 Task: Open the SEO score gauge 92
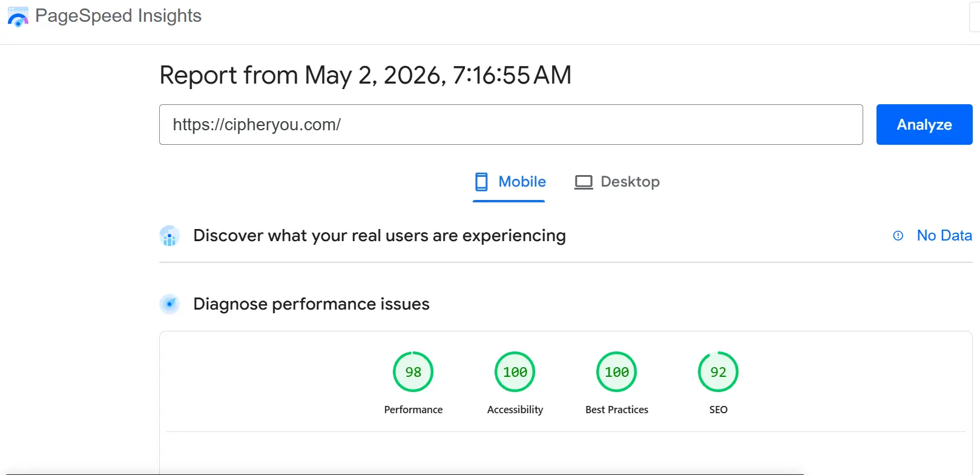pos(719,372)
